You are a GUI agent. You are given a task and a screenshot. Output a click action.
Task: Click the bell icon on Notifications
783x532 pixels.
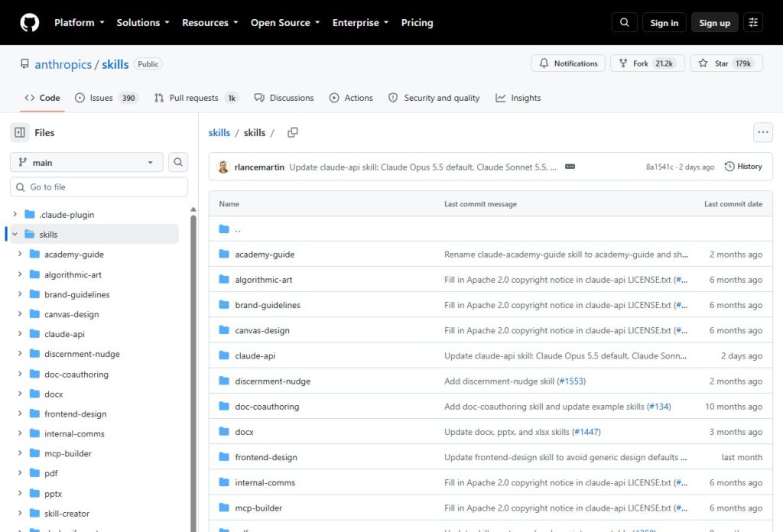[544, 63]
